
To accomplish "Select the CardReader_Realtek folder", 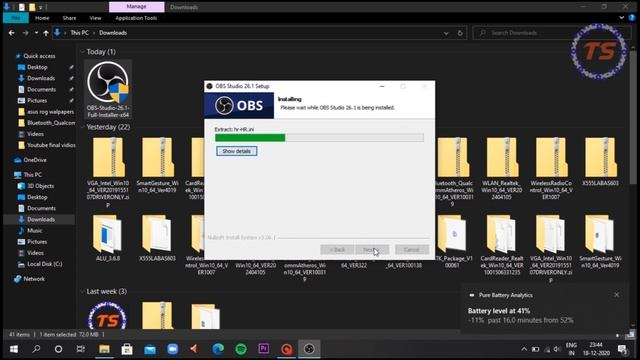I will tap(502, 244).
